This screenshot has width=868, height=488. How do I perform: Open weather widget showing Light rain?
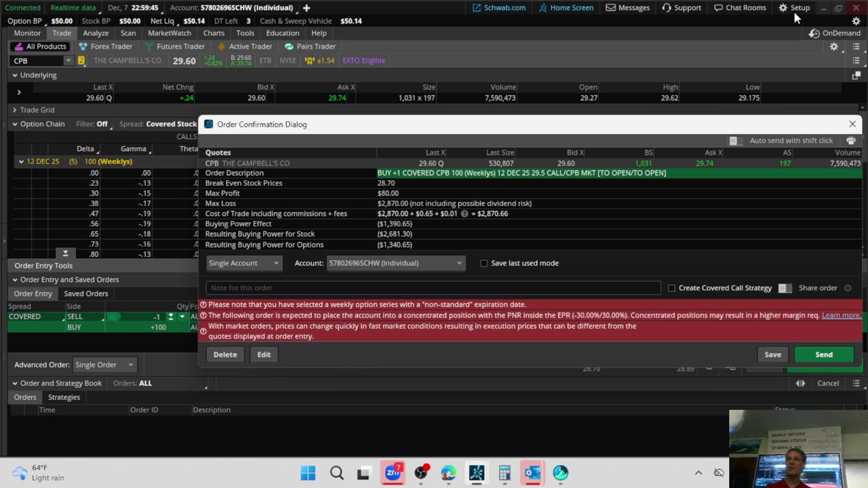[x=39, y=472]
